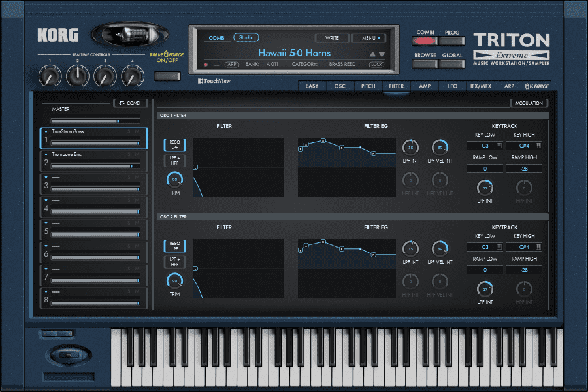Expand timbre 5 dropdown arrow
The height and width of the screenshot is (392, 588).
pos(46,223)
